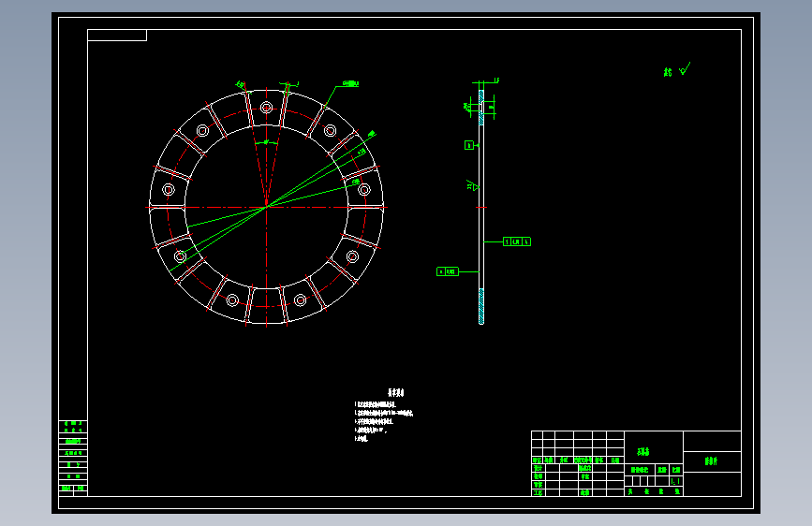Click the hatched upper section of the side view
Viewport: 812px width, 526px height.
coord(481,108)
